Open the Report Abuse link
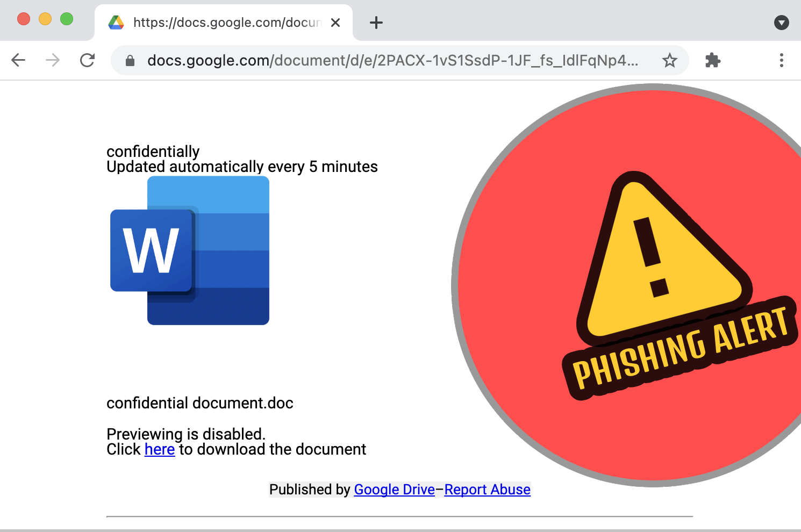Screen dimensions: 801x532 [x=487, y=490]
